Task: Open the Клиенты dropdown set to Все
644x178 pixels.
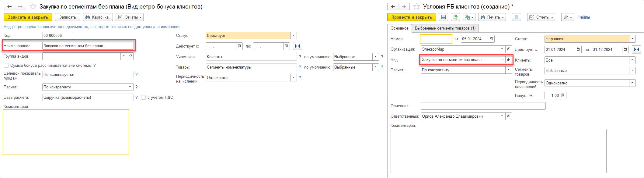Action: [632, 60]
